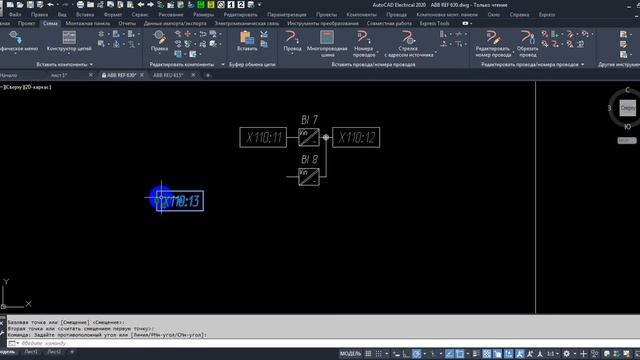The height and width of the screenshot is (360, 640).
Task: Open the Icon Menu (графическое меню) tool
Action: tap(18, 41)
